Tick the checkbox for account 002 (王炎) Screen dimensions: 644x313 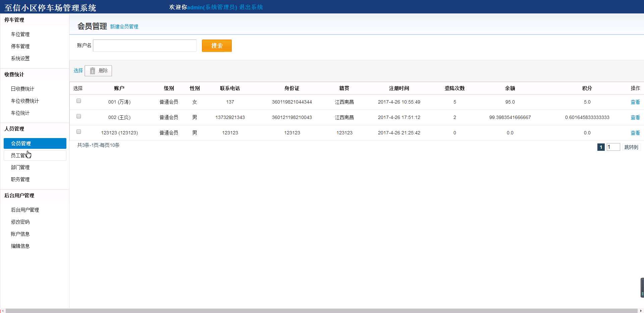[79, 116]
